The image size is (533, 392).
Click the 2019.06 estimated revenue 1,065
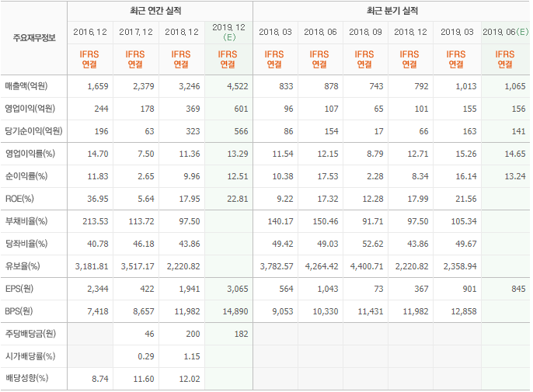515,86
